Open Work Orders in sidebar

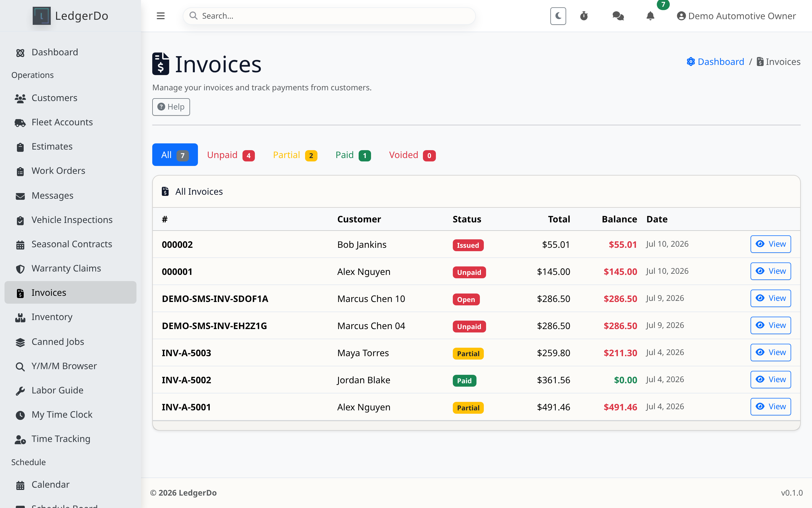tap(70, 171)
